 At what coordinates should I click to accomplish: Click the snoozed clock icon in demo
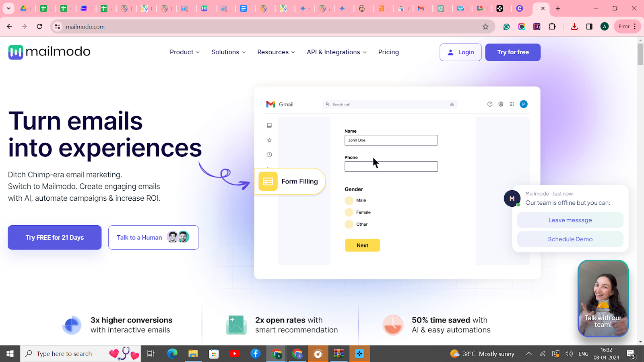(269, 154)
